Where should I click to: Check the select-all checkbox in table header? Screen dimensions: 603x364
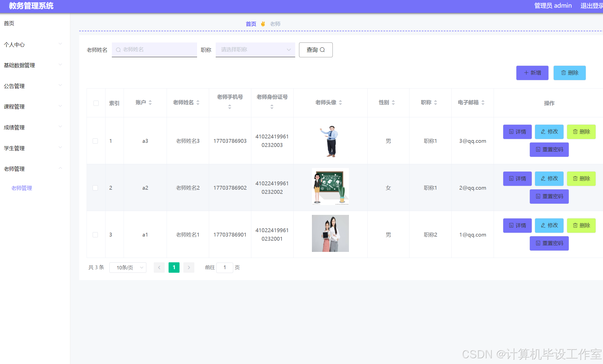click(96, 103)
